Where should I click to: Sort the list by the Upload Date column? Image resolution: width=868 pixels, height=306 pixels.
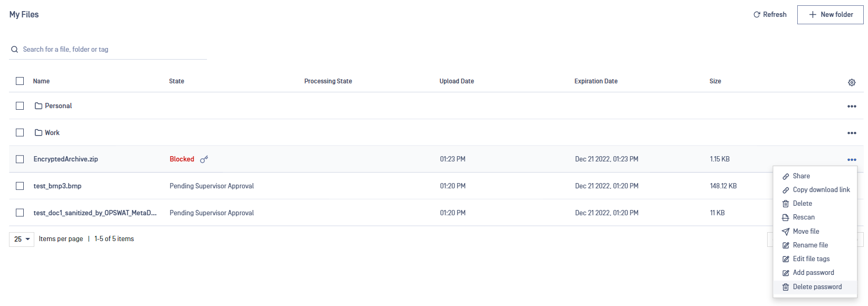coord(457,81)
